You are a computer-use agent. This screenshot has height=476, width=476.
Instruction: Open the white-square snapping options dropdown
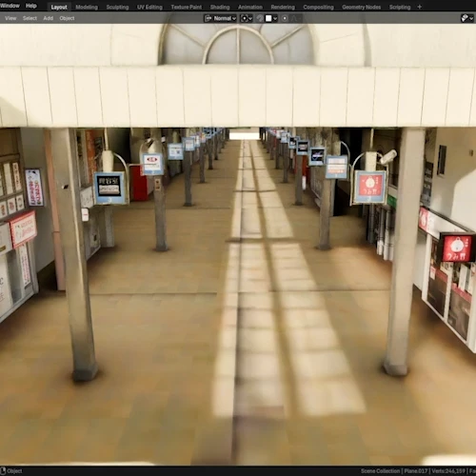point(271,18)
